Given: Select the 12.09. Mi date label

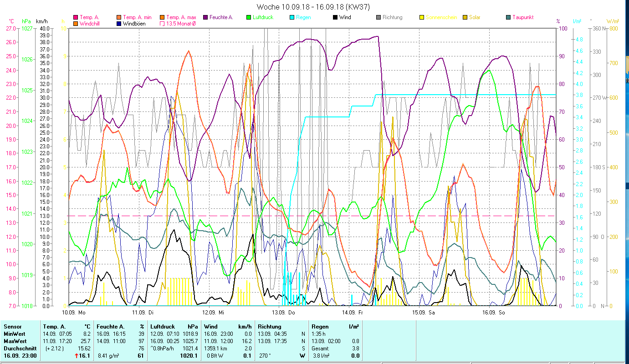Looking at the screenshot, I should (213, 313).
